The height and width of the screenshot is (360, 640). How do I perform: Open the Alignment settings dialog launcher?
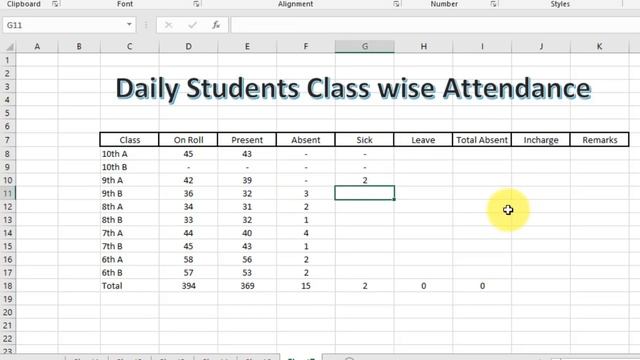click(x=396, y=4)
